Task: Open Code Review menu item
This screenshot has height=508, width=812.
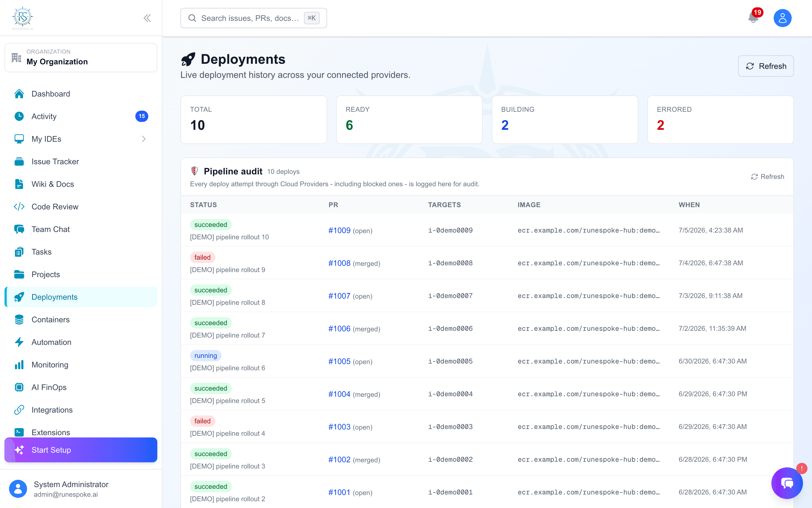Action: click(x=81, y=207)
